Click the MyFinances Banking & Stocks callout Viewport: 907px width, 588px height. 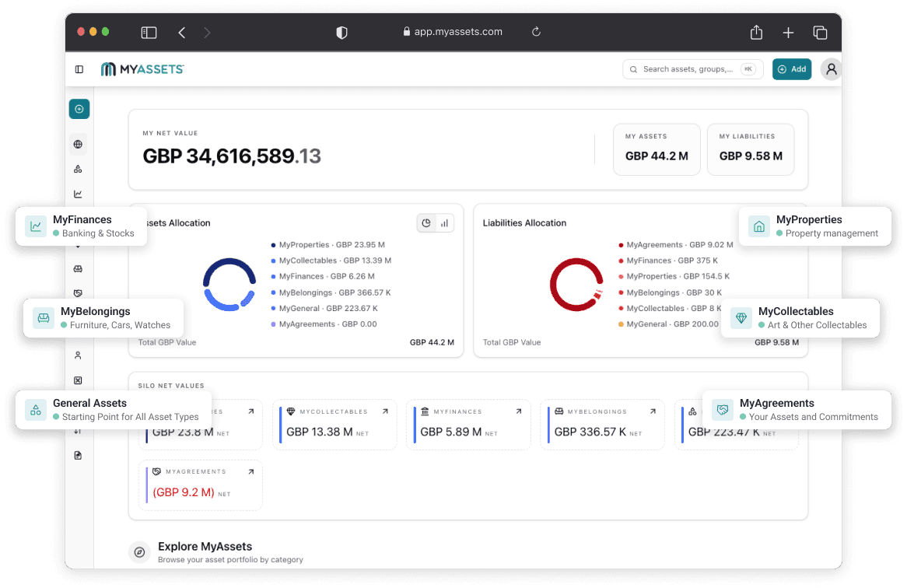pyautogui.click(x=81, y=226)
